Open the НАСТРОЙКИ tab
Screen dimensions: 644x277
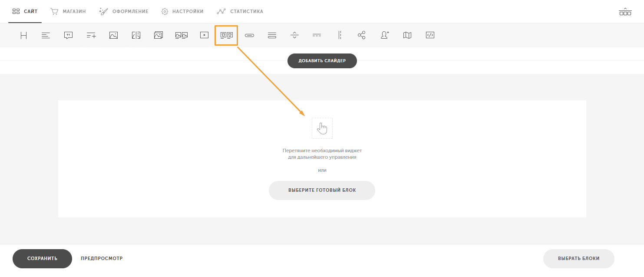click(182, 11)
